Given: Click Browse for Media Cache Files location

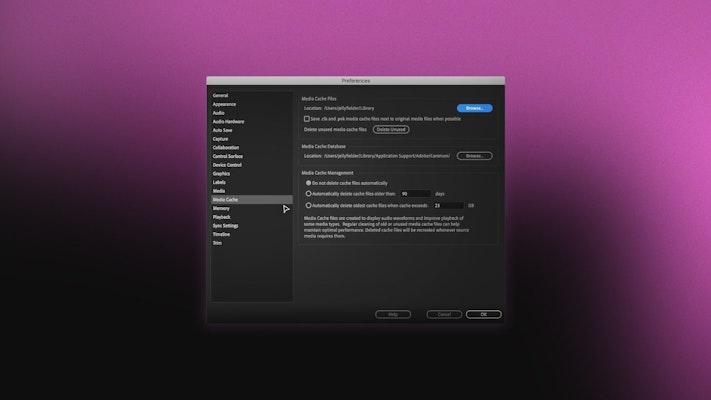Looking at the screenshot, I should pyautogui.click(x=474, y=108).
